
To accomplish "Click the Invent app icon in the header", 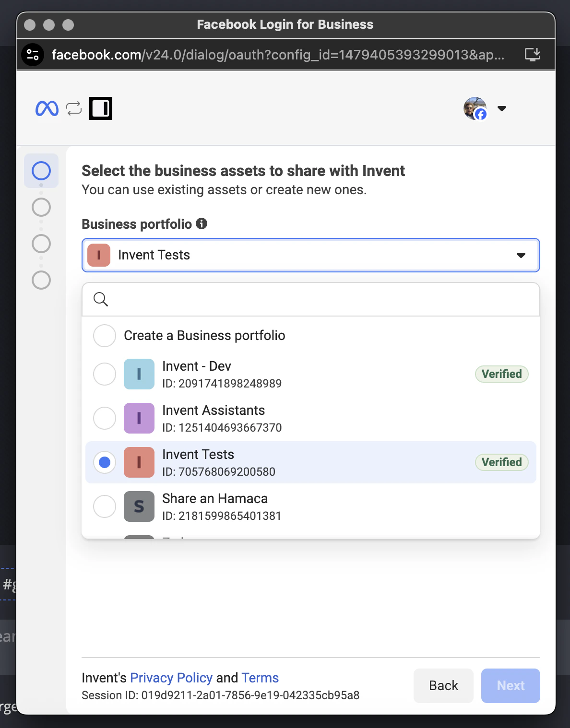I will coord(100,108).
